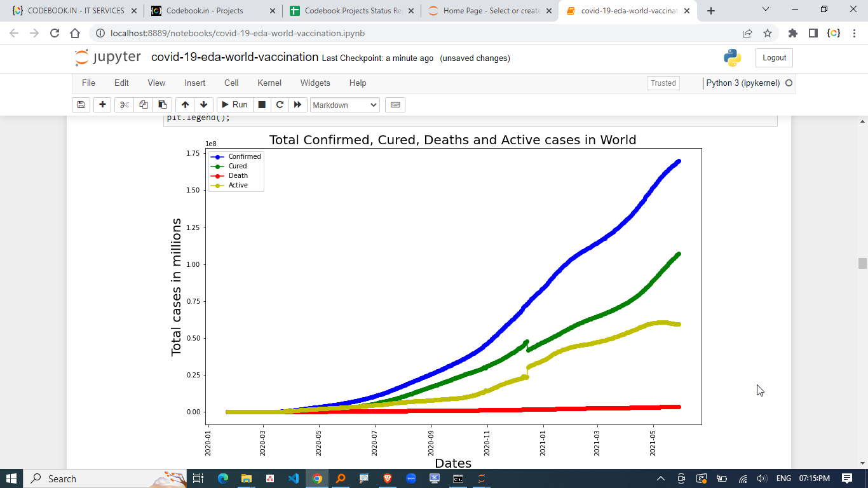The height and width of the screenshot is (488, 868).
Task: Open the Insert menu
Action: pyautogui.click(x=195, y=83)
